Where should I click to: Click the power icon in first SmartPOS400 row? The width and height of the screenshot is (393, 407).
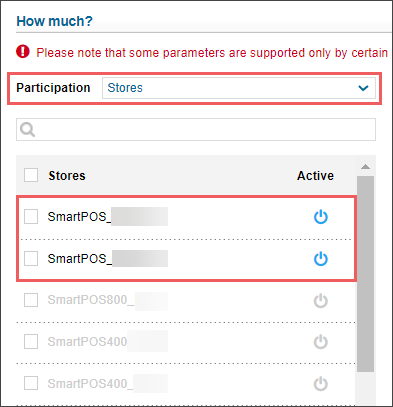pyautogui.click(x=321, y=342)
